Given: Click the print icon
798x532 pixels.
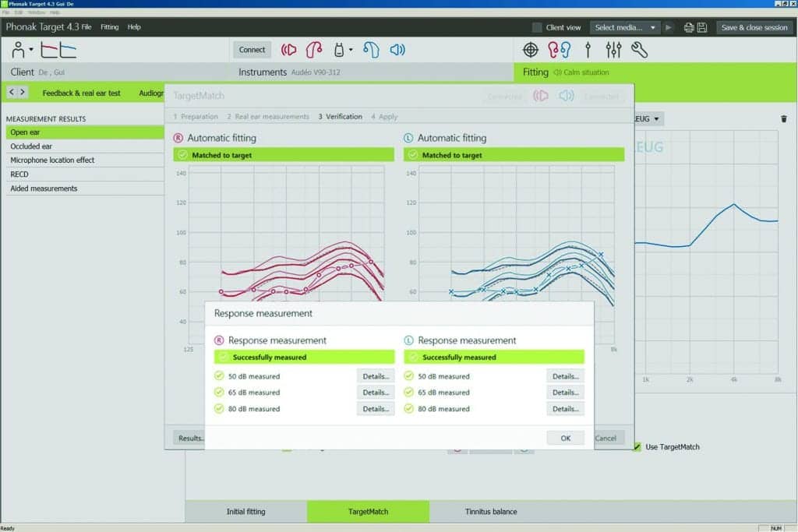Looking at the screenshot, I should pos(689,27).
